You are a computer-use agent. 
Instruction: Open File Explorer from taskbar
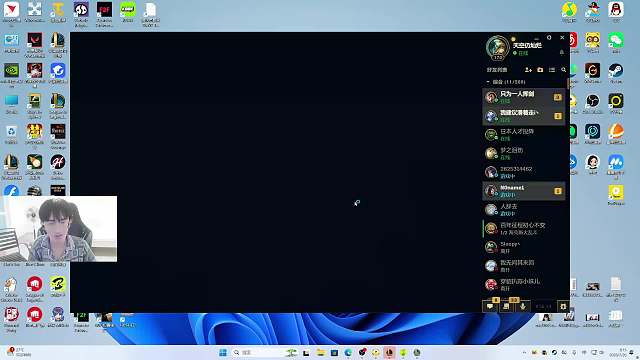click(320, 353)
